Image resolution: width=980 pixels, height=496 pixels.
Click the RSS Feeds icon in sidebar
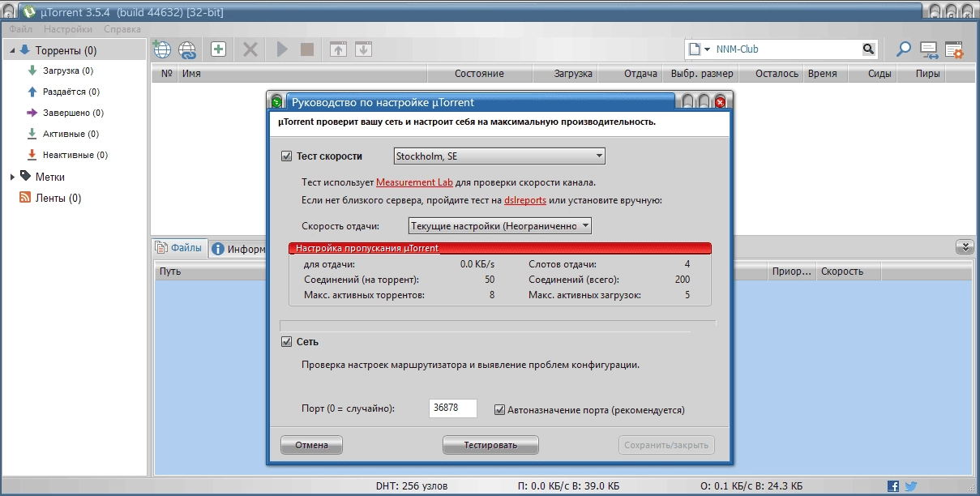click(25, 198)
